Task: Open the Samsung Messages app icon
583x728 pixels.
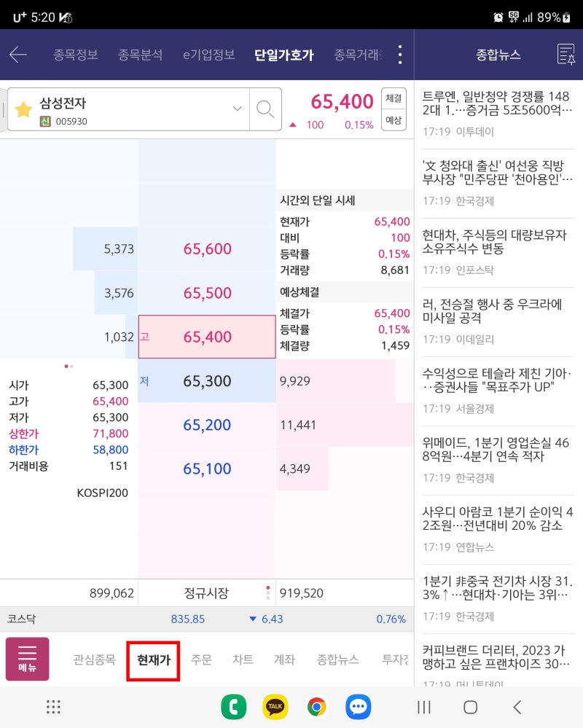Action: (x=358, y=707)
